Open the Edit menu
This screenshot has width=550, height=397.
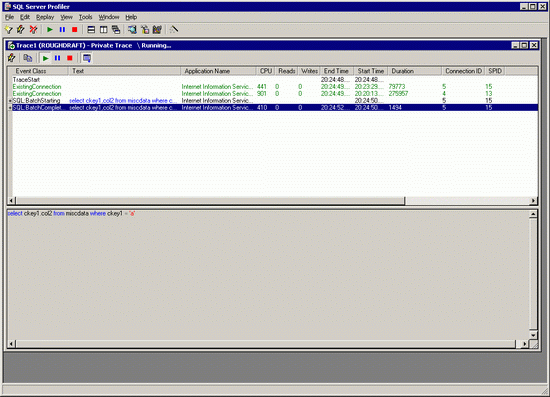tap(25, 17)
